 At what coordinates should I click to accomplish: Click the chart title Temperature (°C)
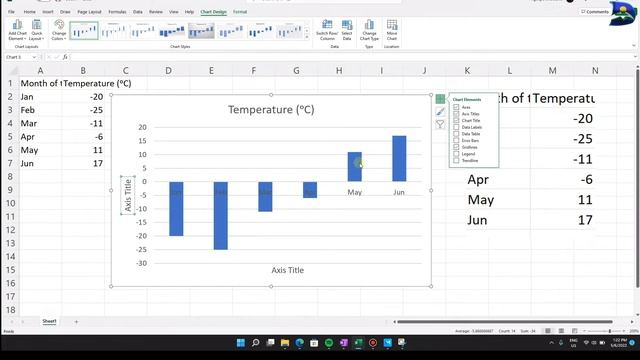click(x=271, y=110)
